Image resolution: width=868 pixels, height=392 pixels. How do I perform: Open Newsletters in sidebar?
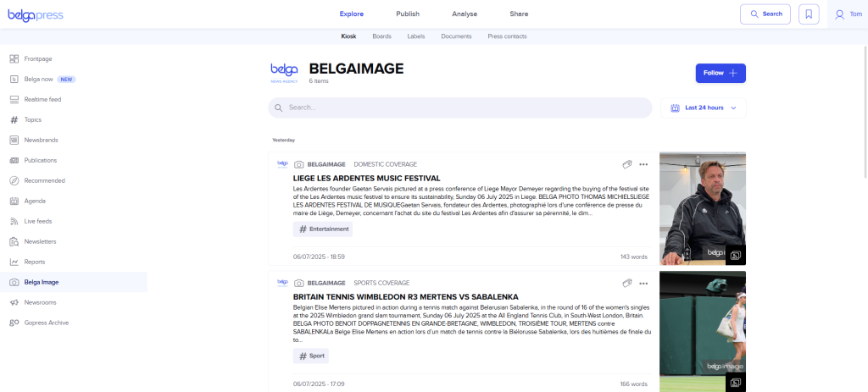(x=40, y=241)
